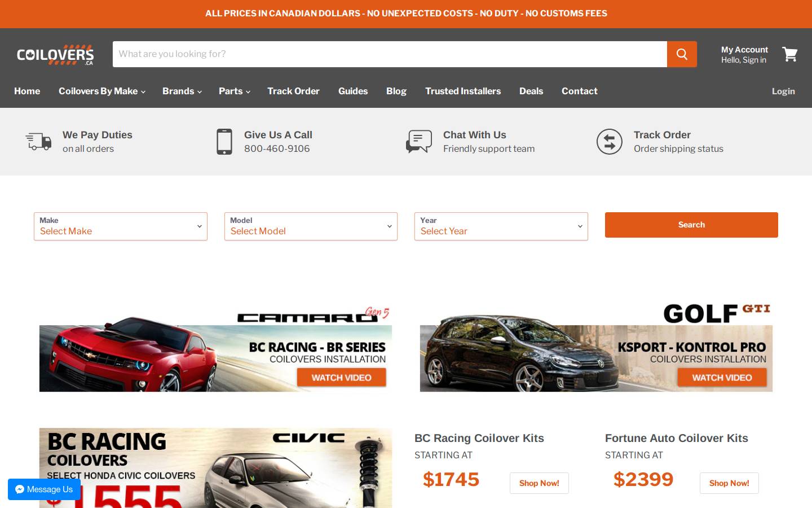
Task: Open the Select Make dropdown
Action: point(121,226)
